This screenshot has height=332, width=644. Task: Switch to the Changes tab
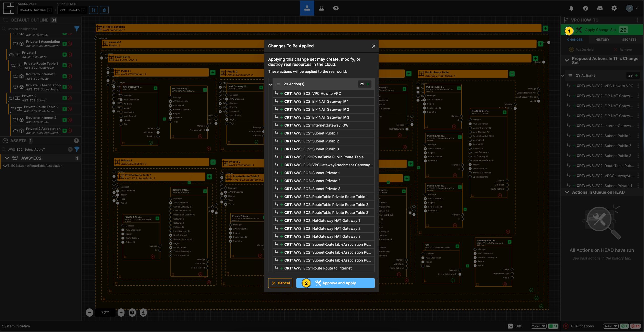pos(575,40)
